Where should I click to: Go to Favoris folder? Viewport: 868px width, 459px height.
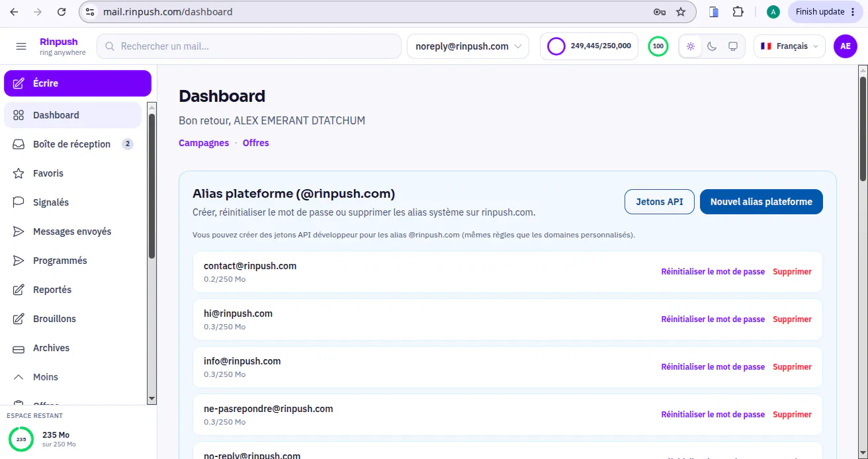click(x=73, y=173)
